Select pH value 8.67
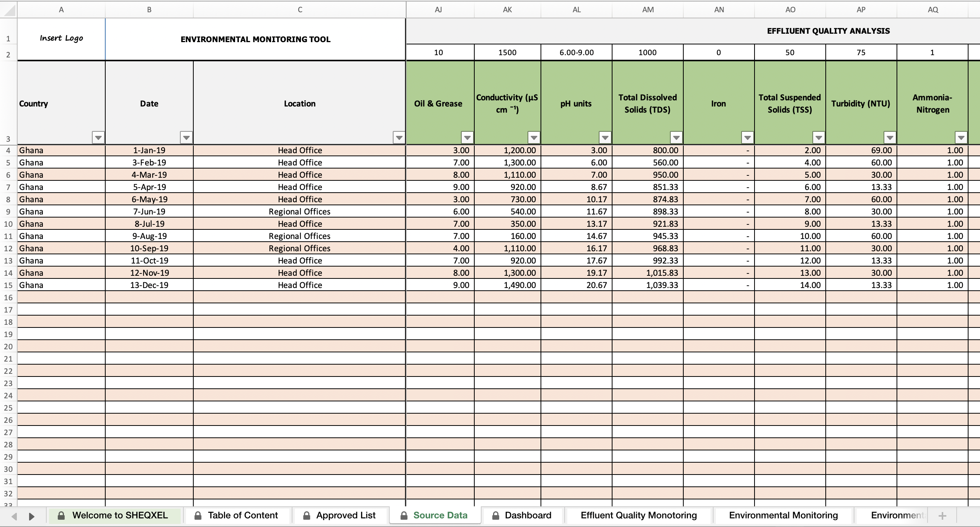The width and height of the screenshot is (980, 527). click(x=577, y=187)
